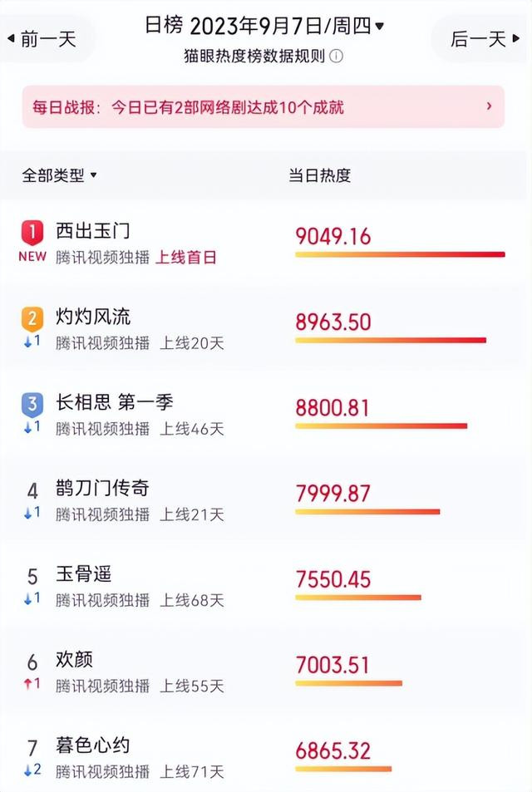Open the date picker 2023年9月7日/周四

264,25
